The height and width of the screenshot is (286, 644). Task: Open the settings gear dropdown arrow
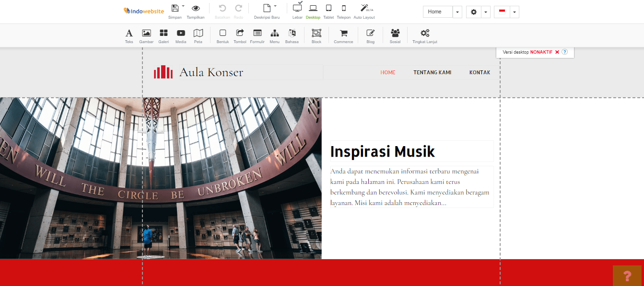(x=485, y=12)
